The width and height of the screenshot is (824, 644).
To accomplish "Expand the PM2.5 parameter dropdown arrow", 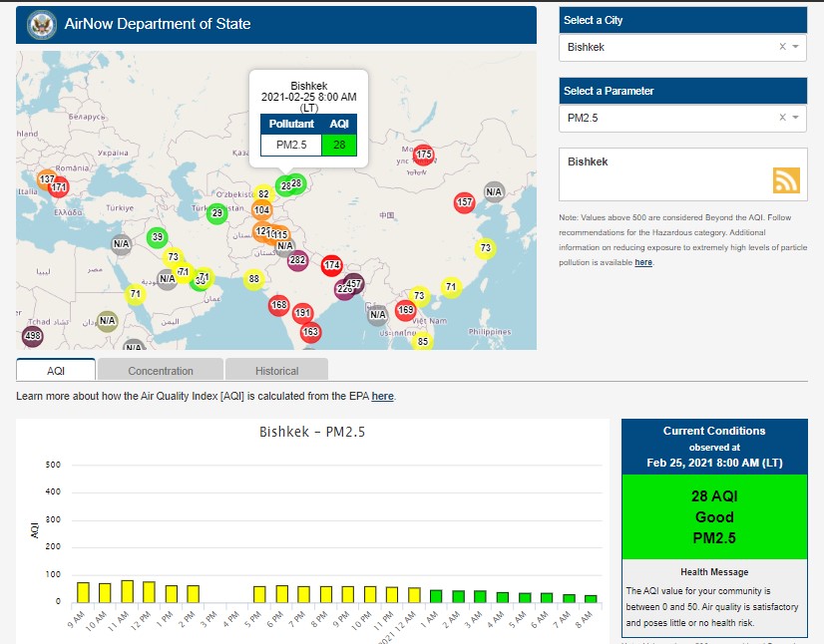I will click(x=796, y=118).
